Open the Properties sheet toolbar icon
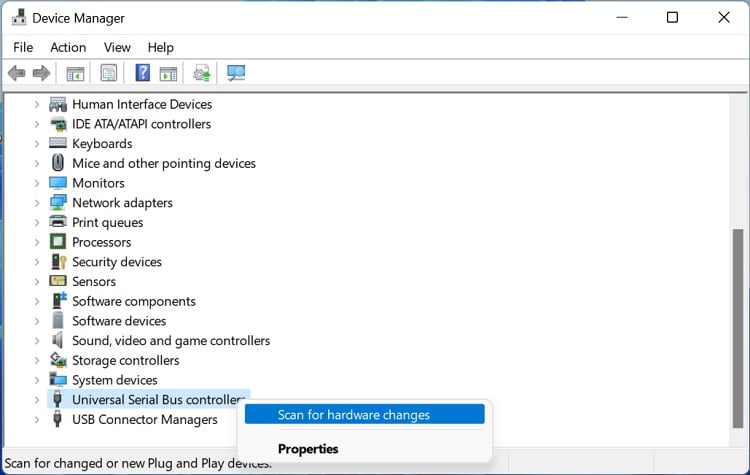750x475 pixels. (109, 73)
